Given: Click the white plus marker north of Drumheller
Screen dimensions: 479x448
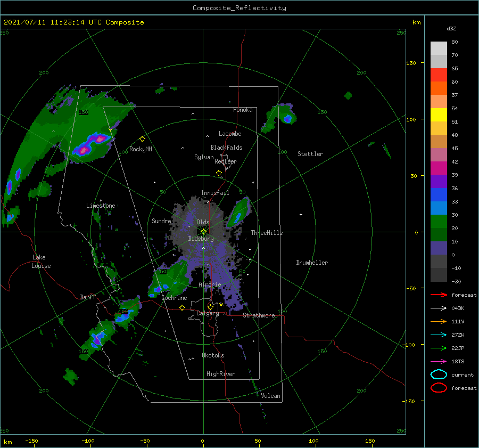Looking at the screenshot, I should [x=301, y=214].
